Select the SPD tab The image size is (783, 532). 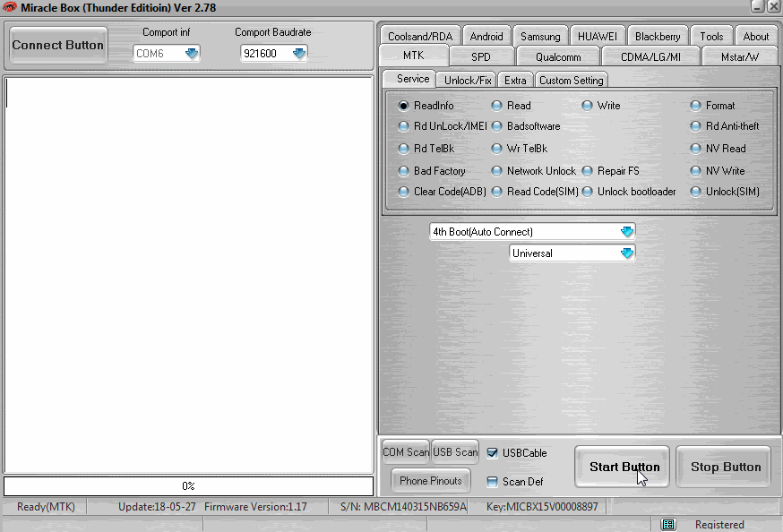481,57
